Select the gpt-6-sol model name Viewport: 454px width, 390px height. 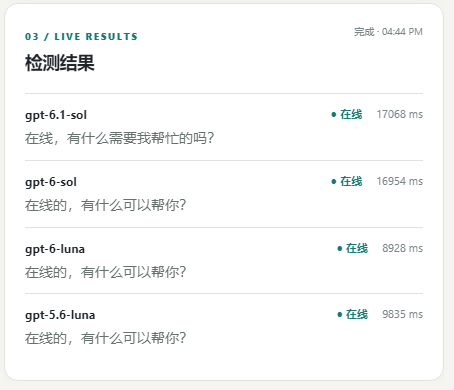click(51, 182)
